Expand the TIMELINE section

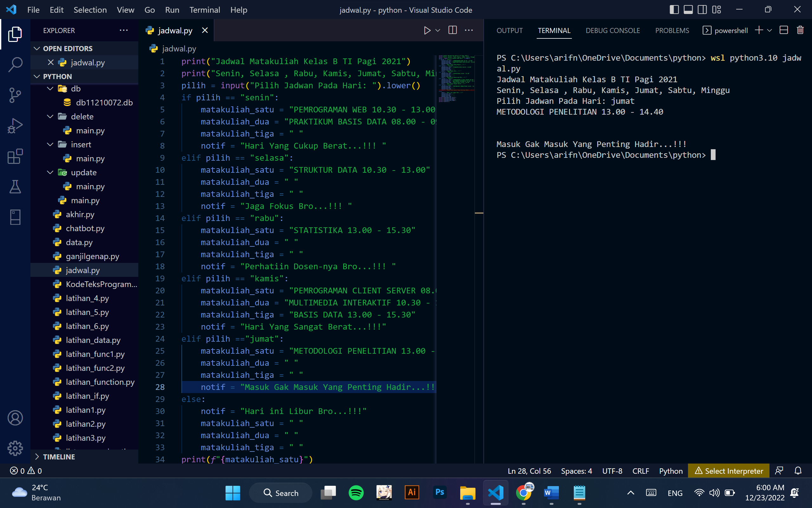click(x=84, y=457)
